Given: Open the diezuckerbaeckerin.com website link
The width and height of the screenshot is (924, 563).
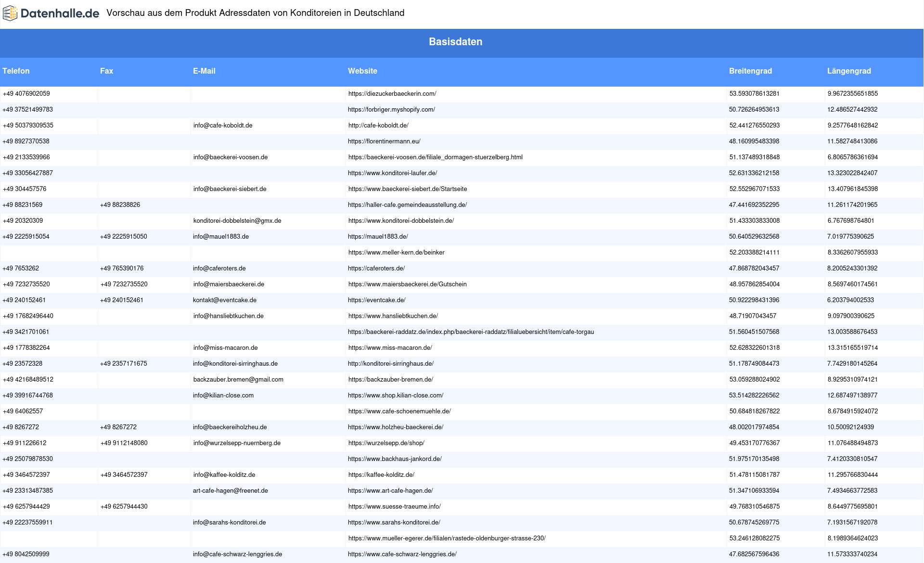Looking at the screenshot, I should click(392, 94).
